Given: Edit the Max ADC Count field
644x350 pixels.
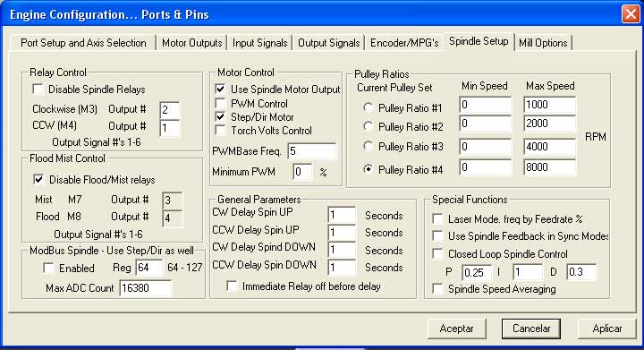Looking at the screenshot, I should tap(146, 288).
